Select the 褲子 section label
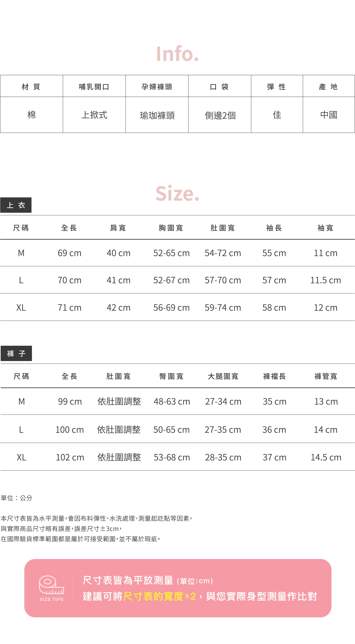355x644 pixels. coord(16,353)
